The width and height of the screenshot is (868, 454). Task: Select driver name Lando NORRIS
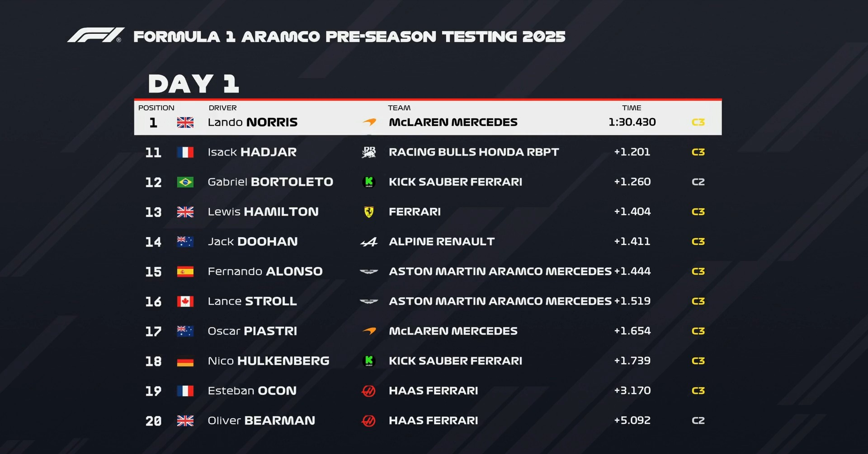252,122
